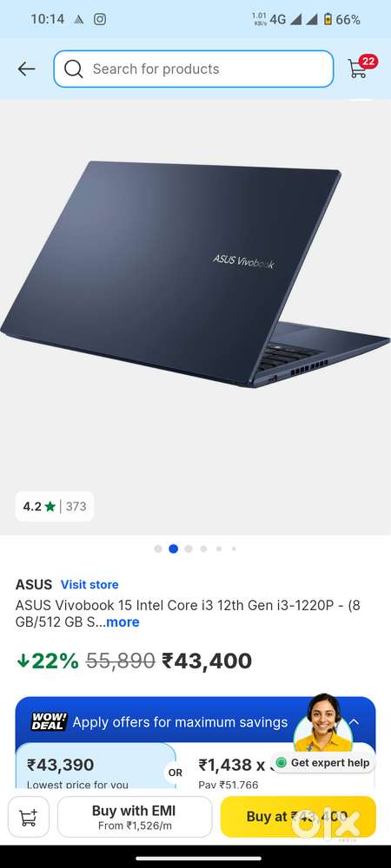Open the Instagram notification icon in status bar
The width and height of the screenshot is (391, 868).
pos(100,19)
